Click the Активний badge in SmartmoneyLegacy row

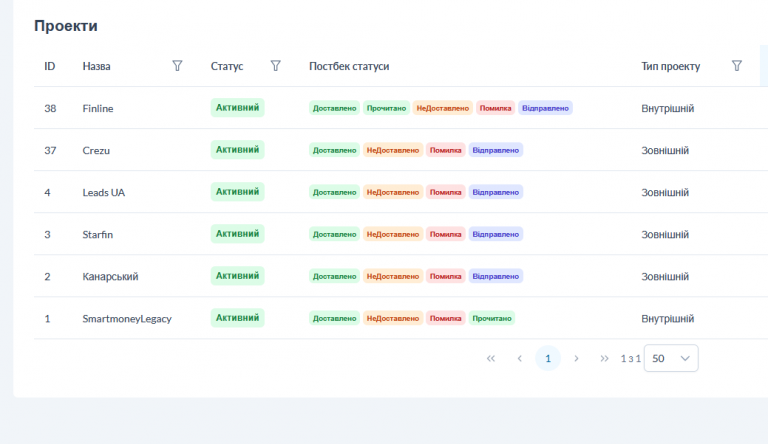click(x=238, y=319)
